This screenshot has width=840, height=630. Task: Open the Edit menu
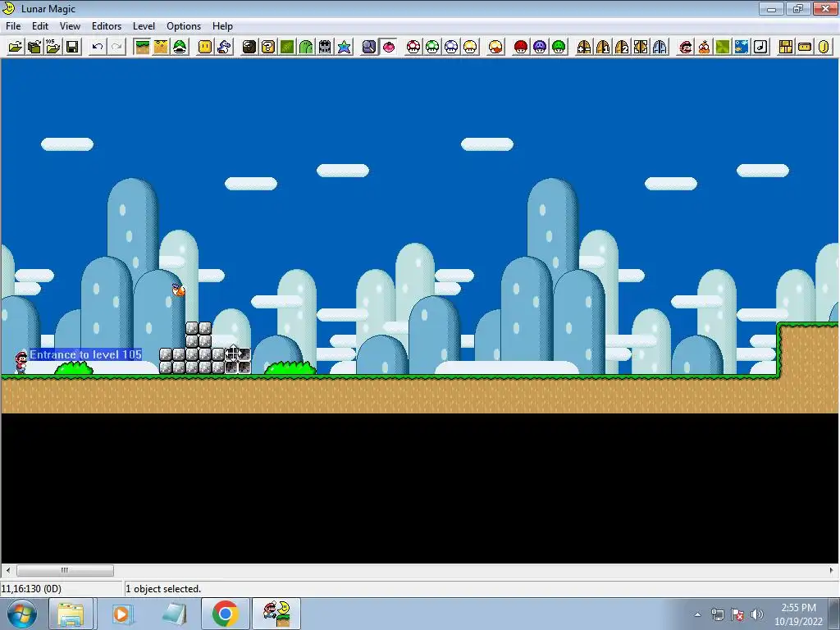pyautogui.click(x=39, y=26)
